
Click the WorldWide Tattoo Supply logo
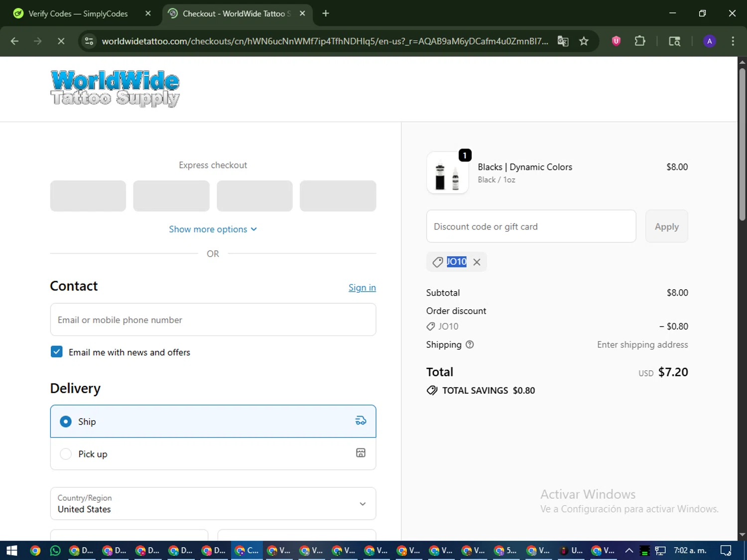(x=115, y=89)
